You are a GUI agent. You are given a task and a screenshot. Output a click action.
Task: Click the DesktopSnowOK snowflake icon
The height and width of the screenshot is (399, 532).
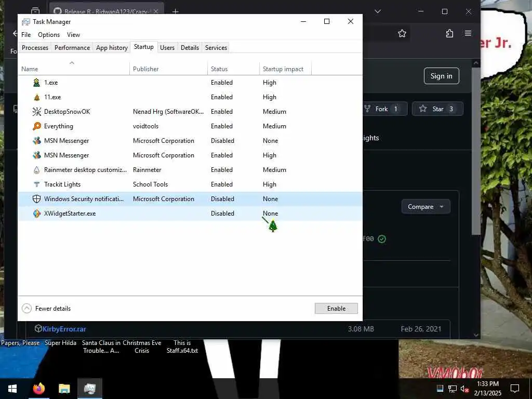click(x=37, y=112)
